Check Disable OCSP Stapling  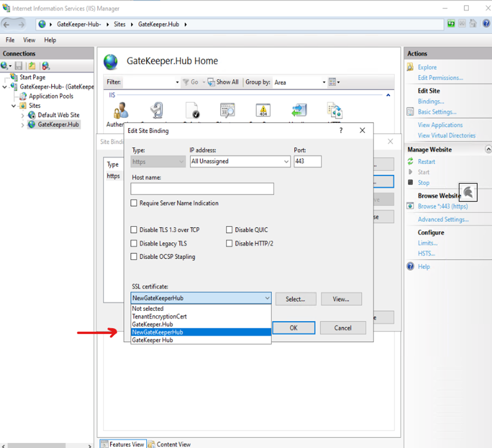tap(134, 257)
